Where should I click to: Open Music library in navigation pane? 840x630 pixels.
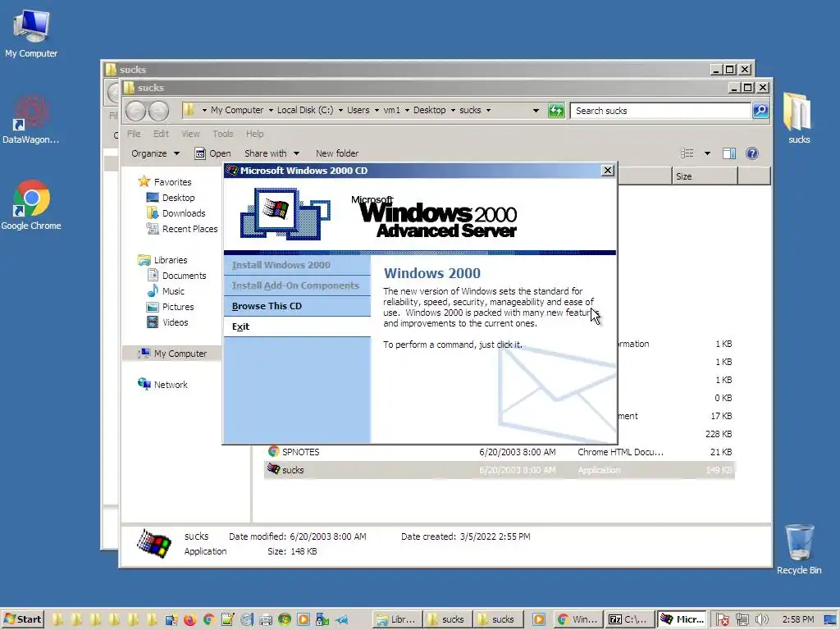pyautogui.click(x=166, y=291)
